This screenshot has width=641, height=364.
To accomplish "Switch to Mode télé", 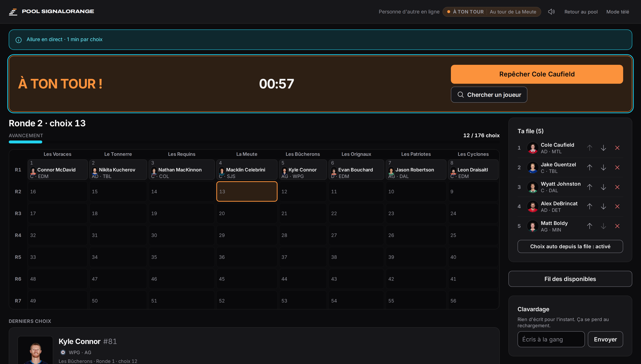I will (618, 12).
